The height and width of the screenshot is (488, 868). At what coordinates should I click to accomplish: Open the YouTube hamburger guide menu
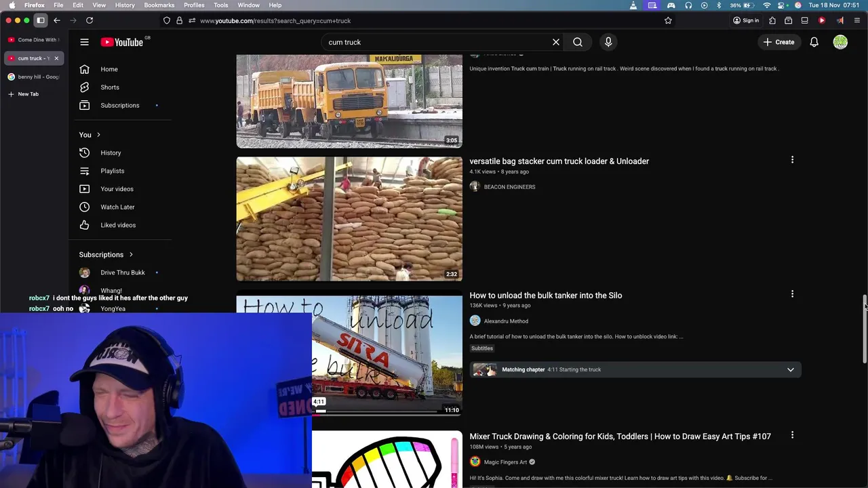pos(84,42)
